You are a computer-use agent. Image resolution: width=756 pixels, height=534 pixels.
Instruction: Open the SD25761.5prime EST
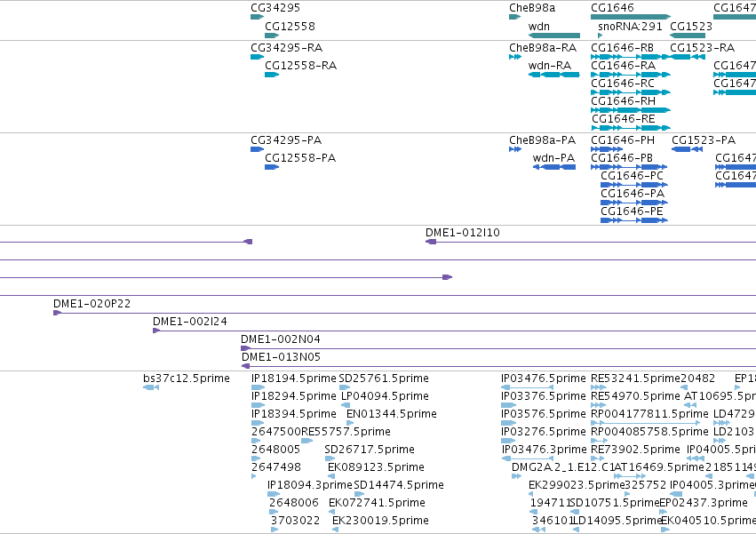click(x=345, y=387)
